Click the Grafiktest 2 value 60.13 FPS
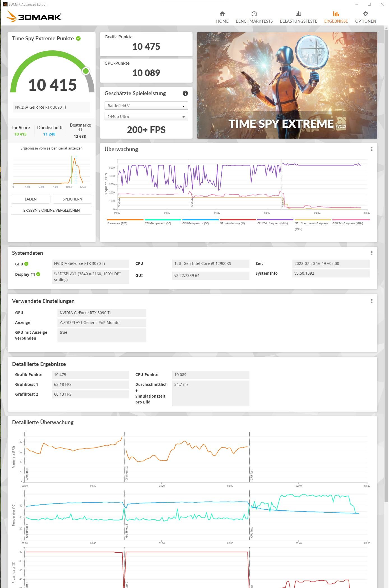The image size is (389, 588). point(90,394)
